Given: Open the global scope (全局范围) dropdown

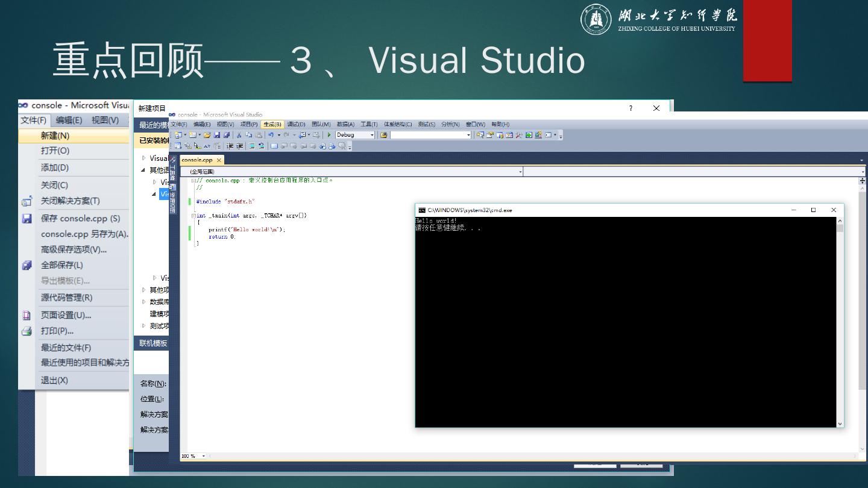Looking at the screenshot, I should (x=520, y=172).
